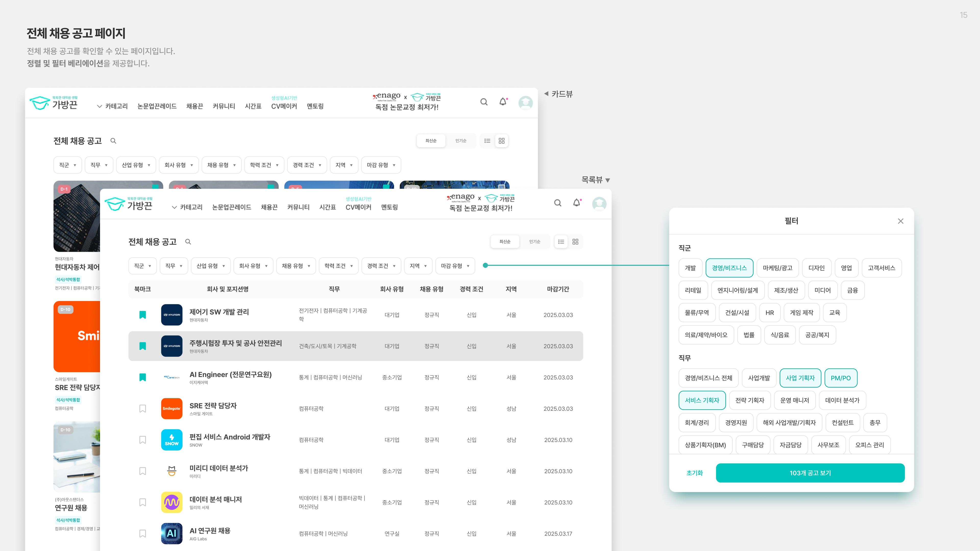The image size is (980, 551).
Task: Switch to list view icon in list-view window
Action: 561,242
